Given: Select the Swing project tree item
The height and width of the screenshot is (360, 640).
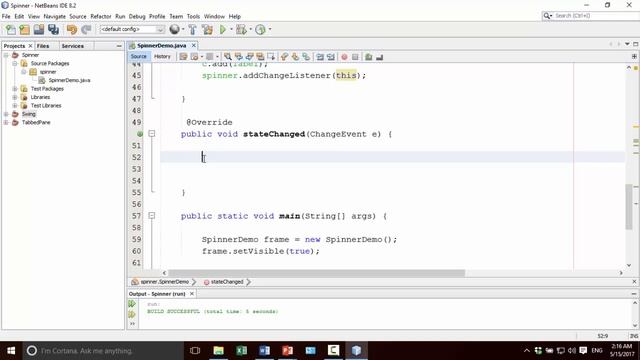Looking at the screenshot, I should coord(29,114).
